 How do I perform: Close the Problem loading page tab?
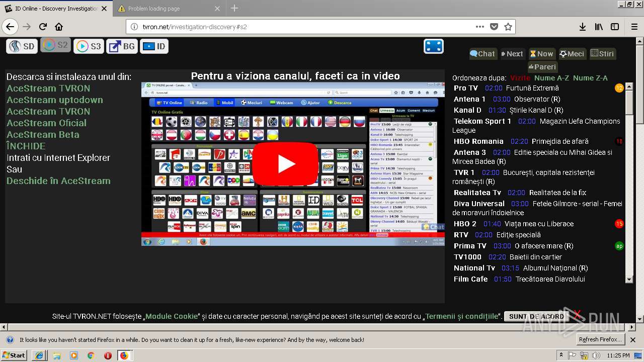(x=217, y=9)
